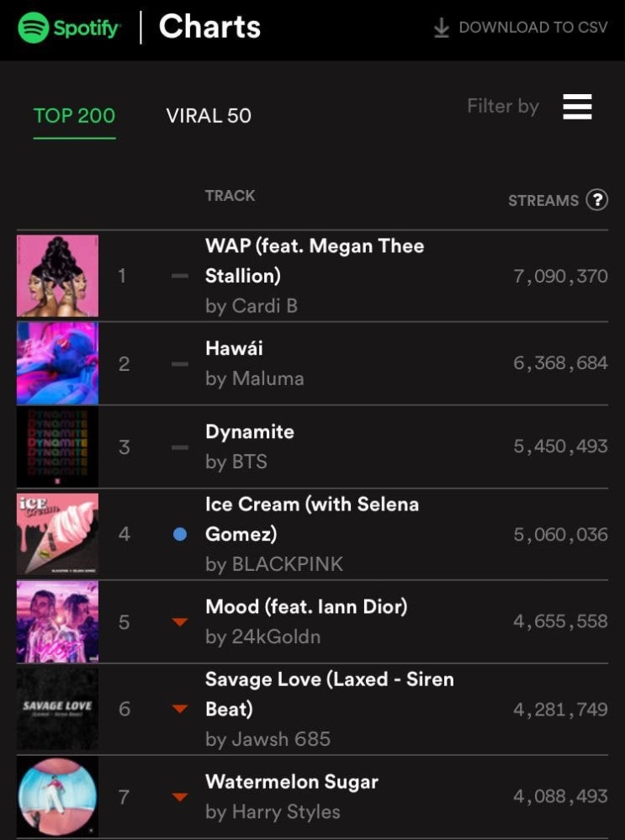The width and height of the screenshot is (625, 840).
Task: Open the Ice Cream album artwork
Action: [57, 534]
